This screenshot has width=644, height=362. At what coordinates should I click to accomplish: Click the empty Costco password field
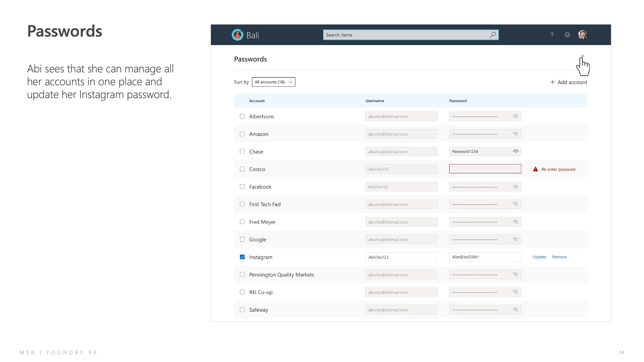coord(485,169)
